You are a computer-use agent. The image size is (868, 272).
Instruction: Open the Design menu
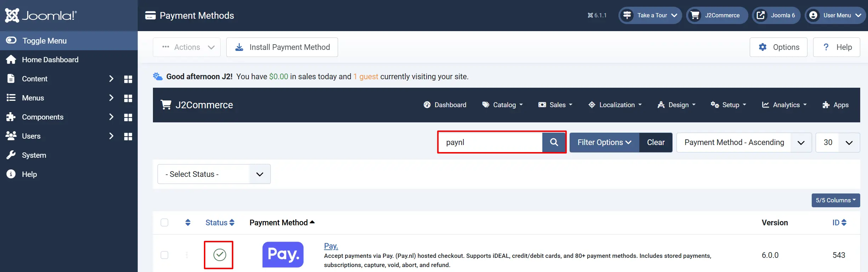coord(676,105)
